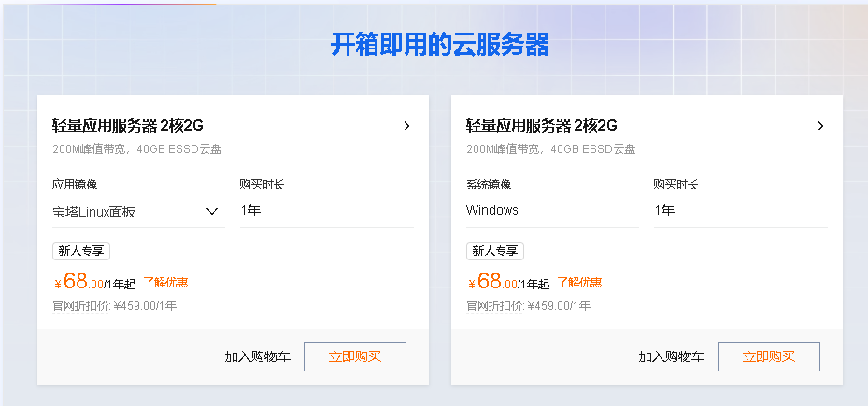
Task: Click 立即购买 on the left card
Action: click(x=355, y=357)
